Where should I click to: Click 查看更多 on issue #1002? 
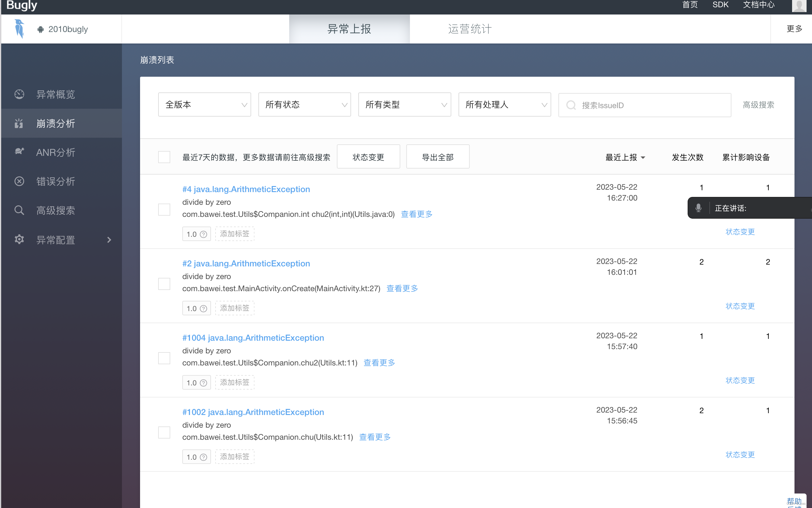(x=375, y=437)
